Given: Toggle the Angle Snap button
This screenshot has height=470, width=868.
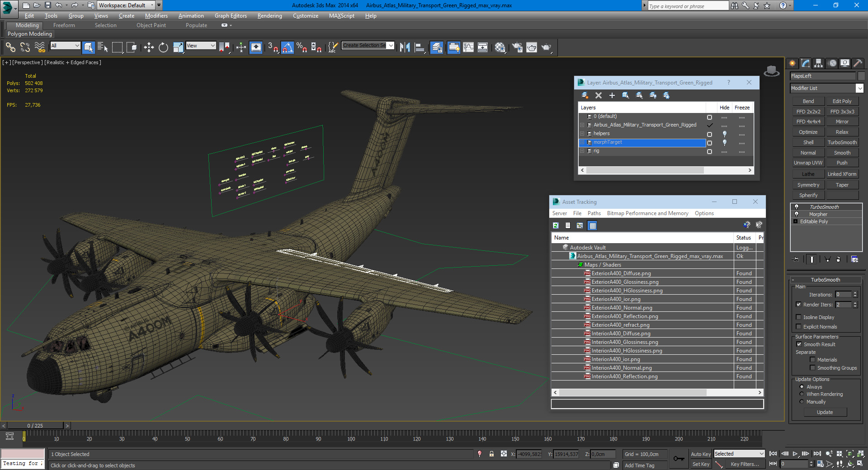Looking at the screenshot, I should tap(287, 47).
